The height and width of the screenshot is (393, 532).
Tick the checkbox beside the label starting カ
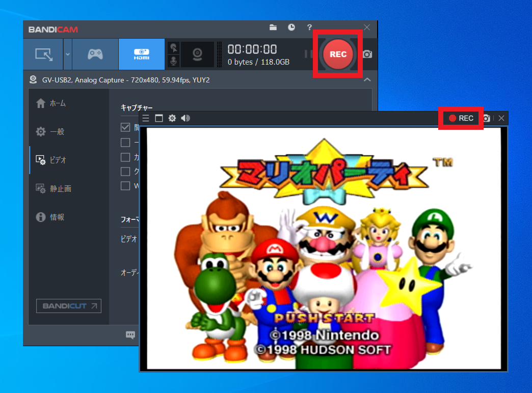pyautogui.click(x=125, y=157)
